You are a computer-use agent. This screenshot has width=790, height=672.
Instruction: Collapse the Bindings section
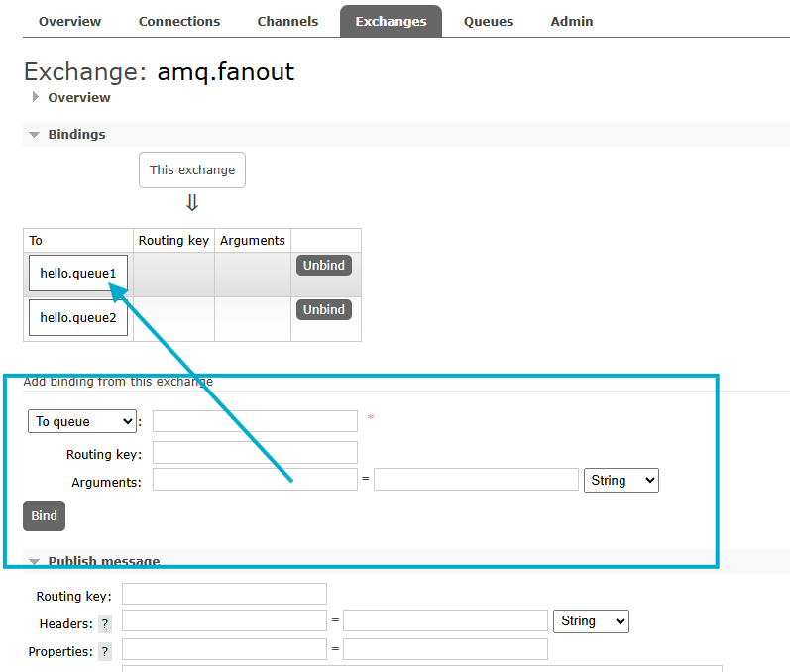click(x=76, y=134)
